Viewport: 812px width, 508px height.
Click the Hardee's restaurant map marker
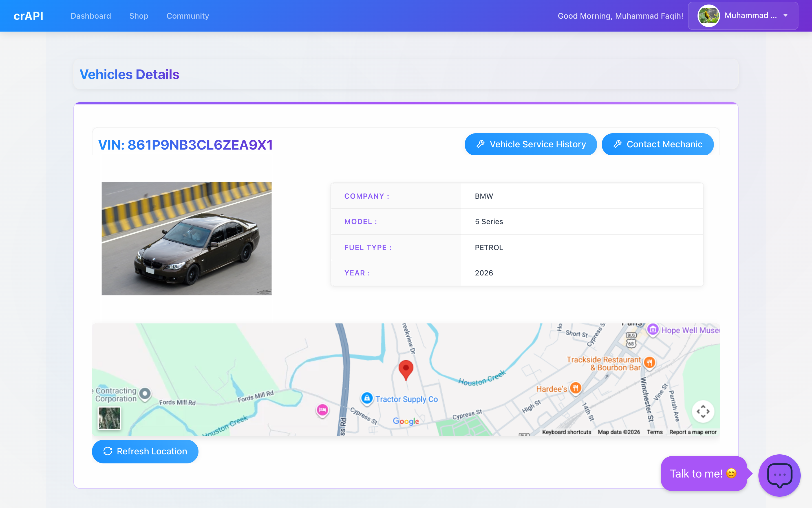(575, 388)
